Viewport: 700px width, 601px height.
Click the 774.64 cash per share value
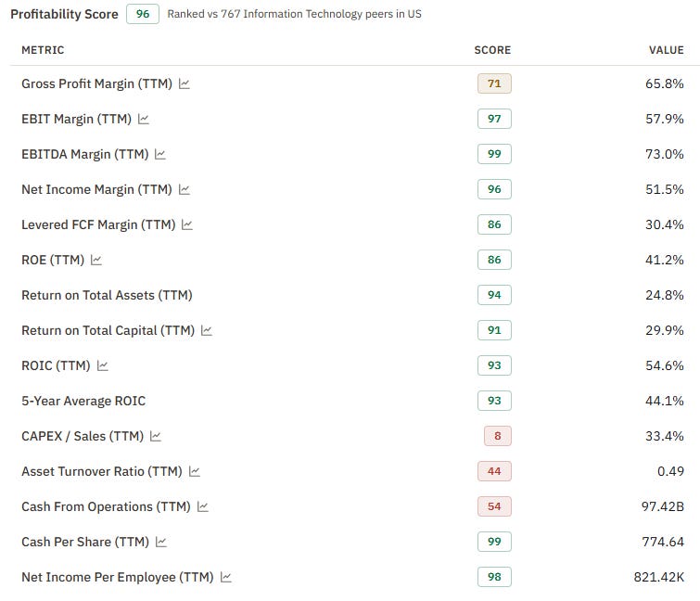[663, 542]
